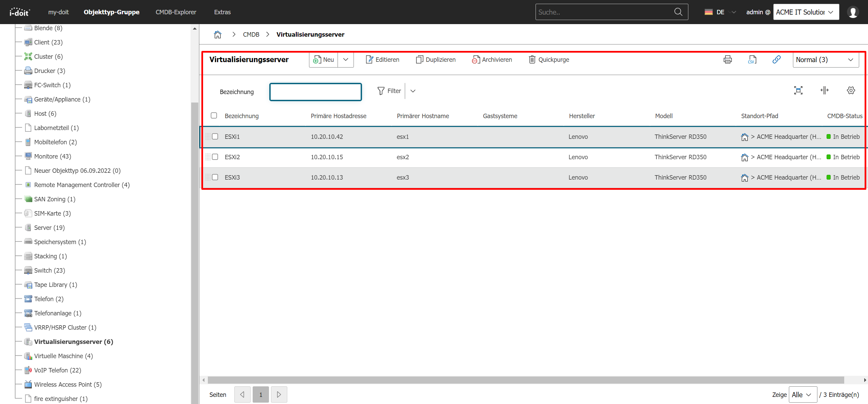868x404 pixels.
Task: Click the Virtuelle Maschine icon
Action: point(28,356)
